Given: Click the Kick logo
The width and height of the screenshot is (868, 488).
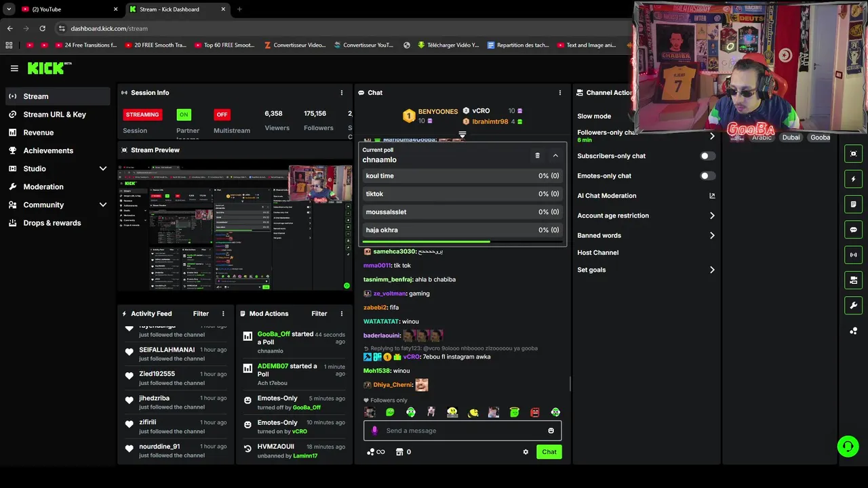Looking at the screenshot, I should coord(49,68).
